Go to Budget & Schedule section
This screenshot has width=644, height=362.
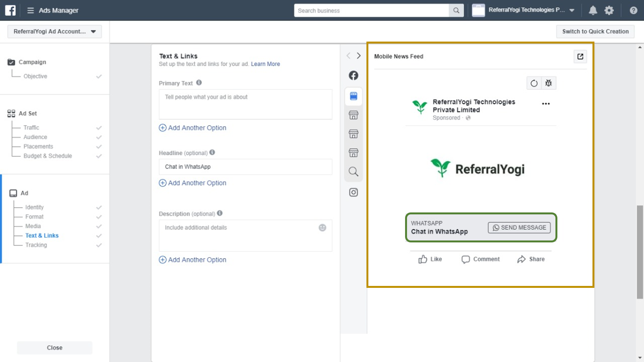(x=48, y=156)
